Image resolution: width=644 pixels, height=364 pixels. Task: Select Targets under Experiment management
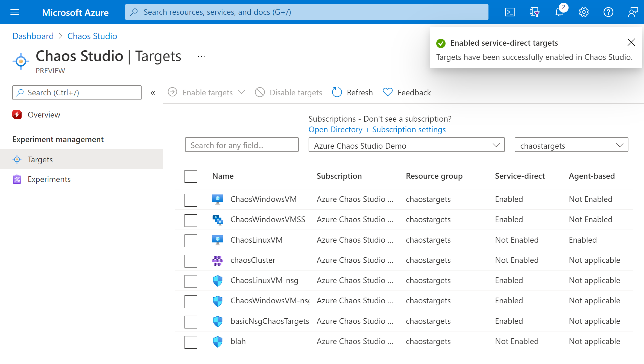pyautogui.click(x=40, y=159)
